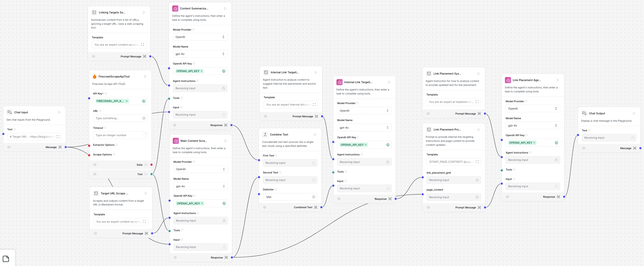Click the FirecrawlScrapeApiTool flame icon

pos(94,76)
